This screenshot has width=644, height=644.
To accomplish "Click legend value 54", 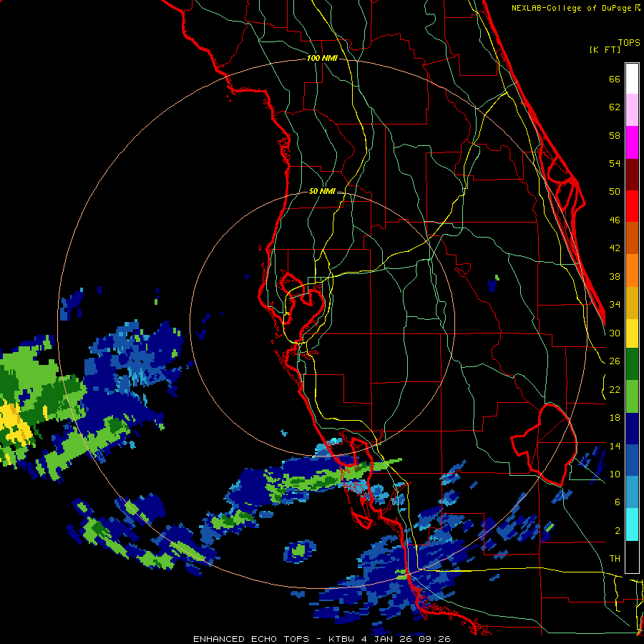I will 615,164.
